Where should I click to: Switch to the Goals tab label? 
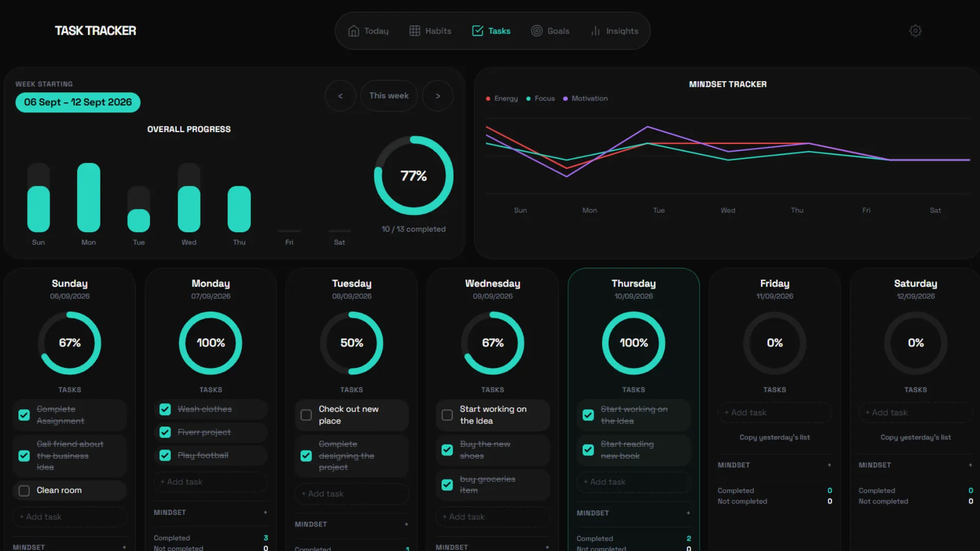pyautogui.click(x=558, y=31)
